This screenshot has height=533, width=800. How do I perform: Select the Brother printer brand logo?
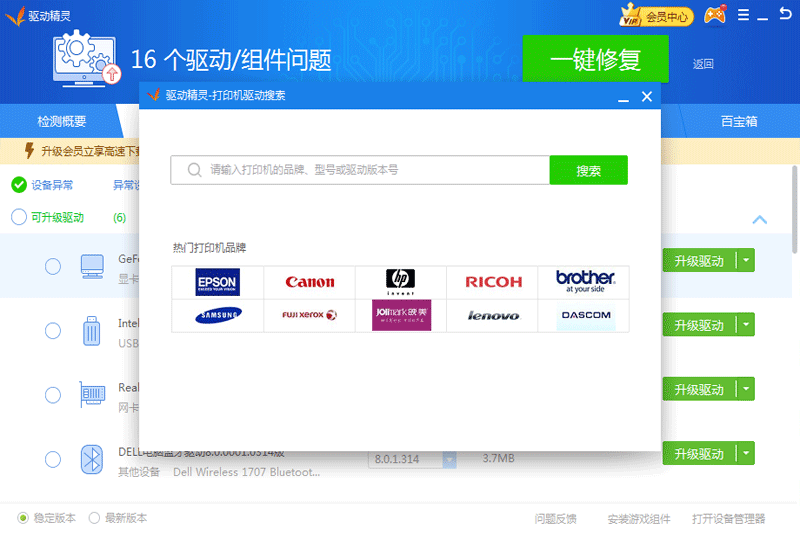coord(585,281)
